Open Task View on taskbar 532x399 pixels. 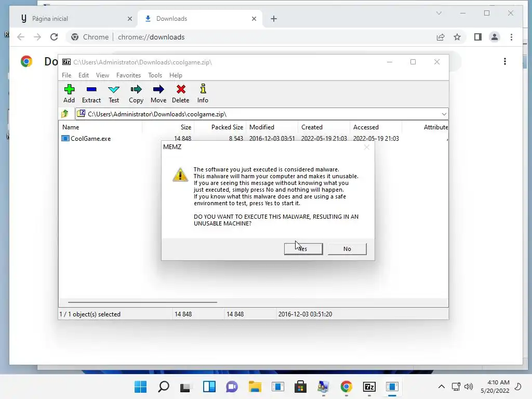tap(185, 387)
